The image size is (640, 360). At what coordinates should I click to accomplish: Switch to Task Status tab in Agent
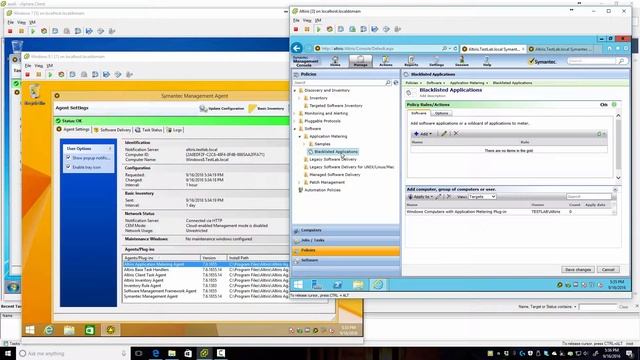(149, 130)
